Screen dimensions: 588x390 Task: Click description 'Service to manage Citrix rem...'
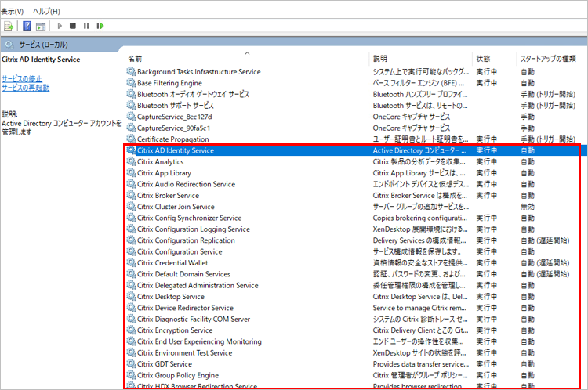[x=419, y=308]
